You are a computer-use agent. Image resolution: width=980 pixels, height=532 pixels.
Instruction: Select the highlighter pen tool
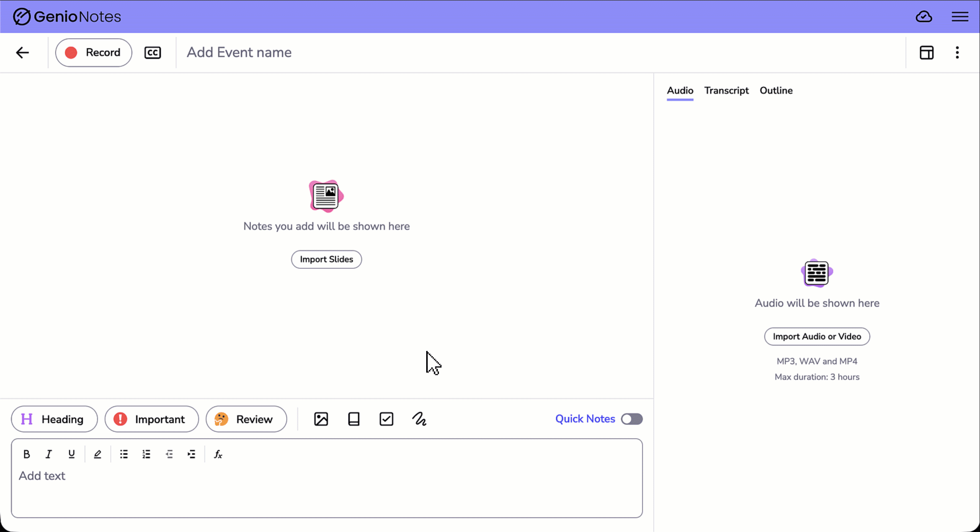[97, 454]
